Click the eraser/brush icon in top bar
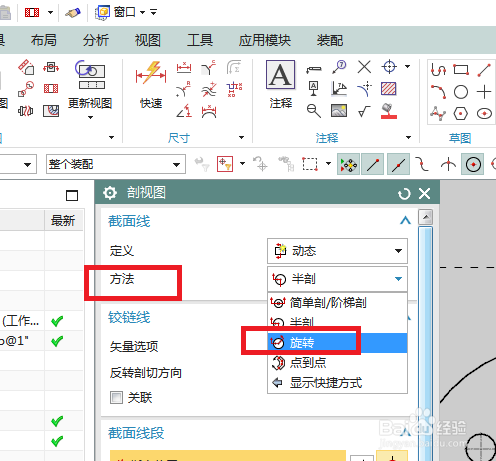This screenshot has height=461, width=496. 73,13
